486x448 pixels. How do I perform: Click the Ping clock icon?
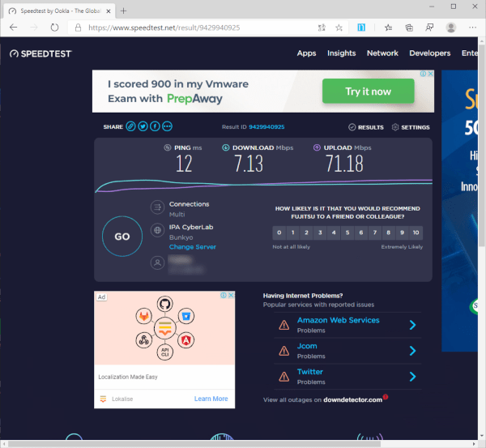tap(168, 147)
